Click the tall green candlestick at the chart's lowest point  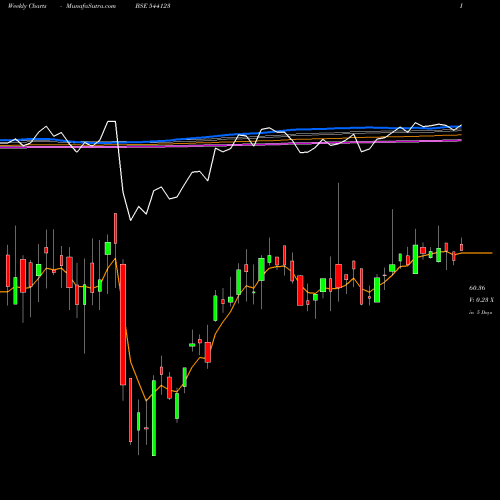coord(154,418)
